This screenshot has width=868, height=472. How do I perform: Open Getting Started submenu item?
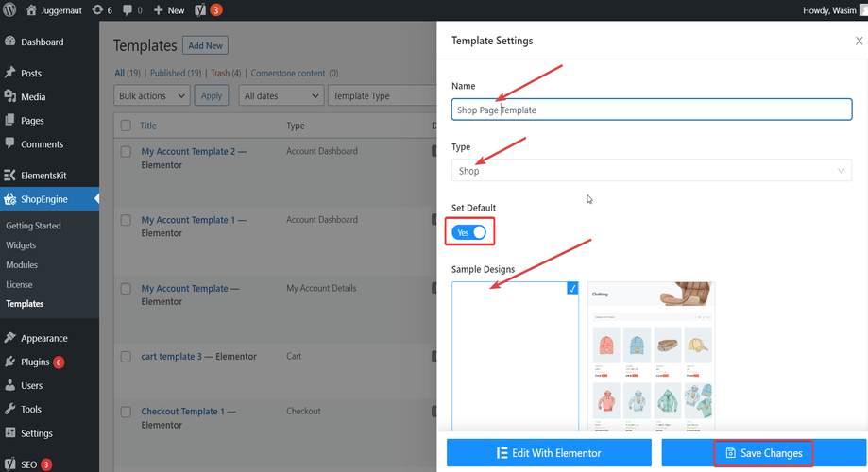[x=33, y=226]
